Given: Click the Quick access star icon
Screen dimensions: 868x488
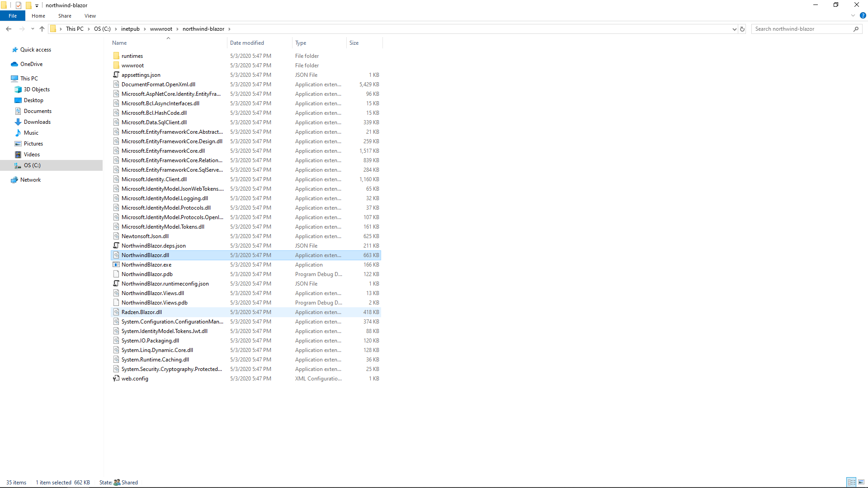Looking at the screenshot, I should pos(15,50).
